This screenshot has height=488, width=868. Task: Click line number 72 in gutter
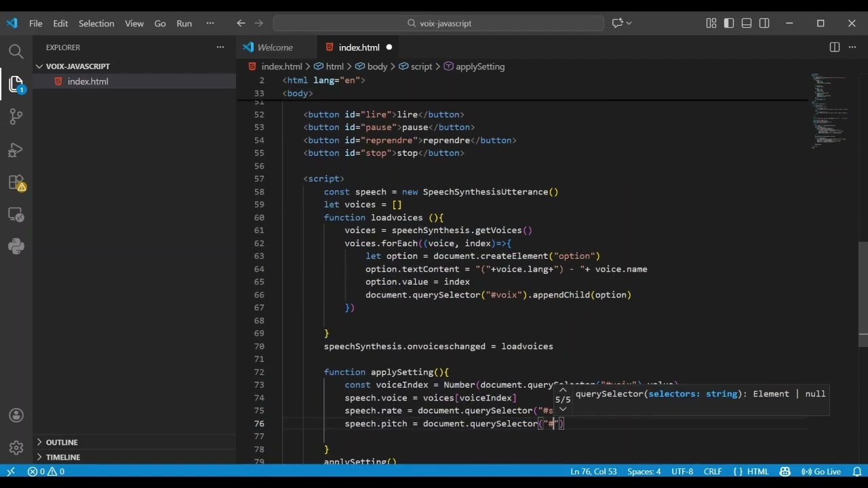(x=259, y=372)
